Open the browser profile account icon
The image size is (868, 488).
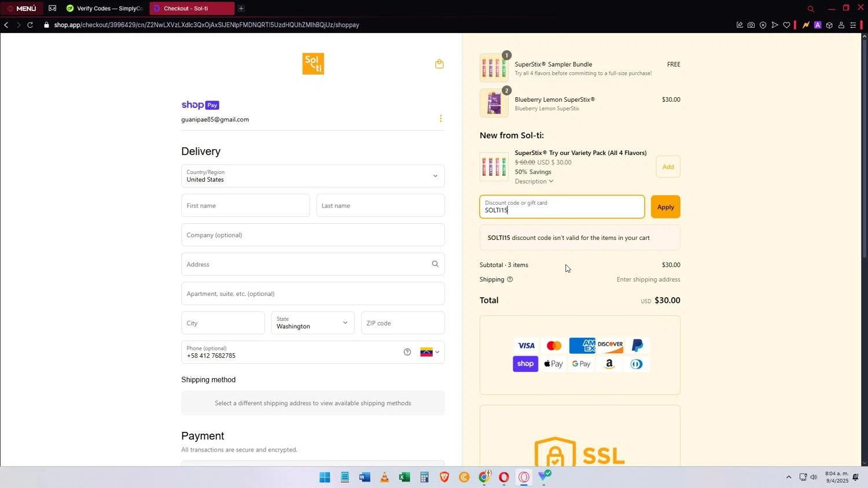click(x=841, y=25)
